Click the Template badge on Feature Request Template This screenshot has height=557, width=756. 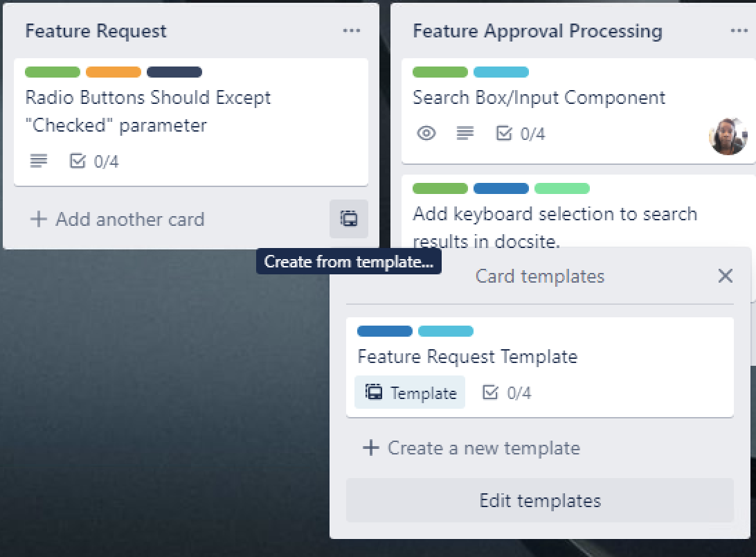click(x=409, y=392)
